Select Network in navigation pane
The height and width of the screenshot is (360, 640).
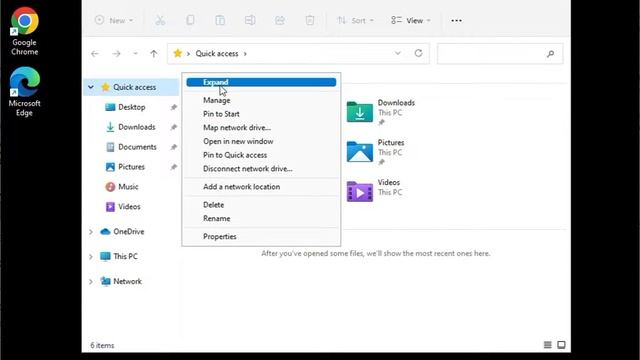click(x=127, y=281)
